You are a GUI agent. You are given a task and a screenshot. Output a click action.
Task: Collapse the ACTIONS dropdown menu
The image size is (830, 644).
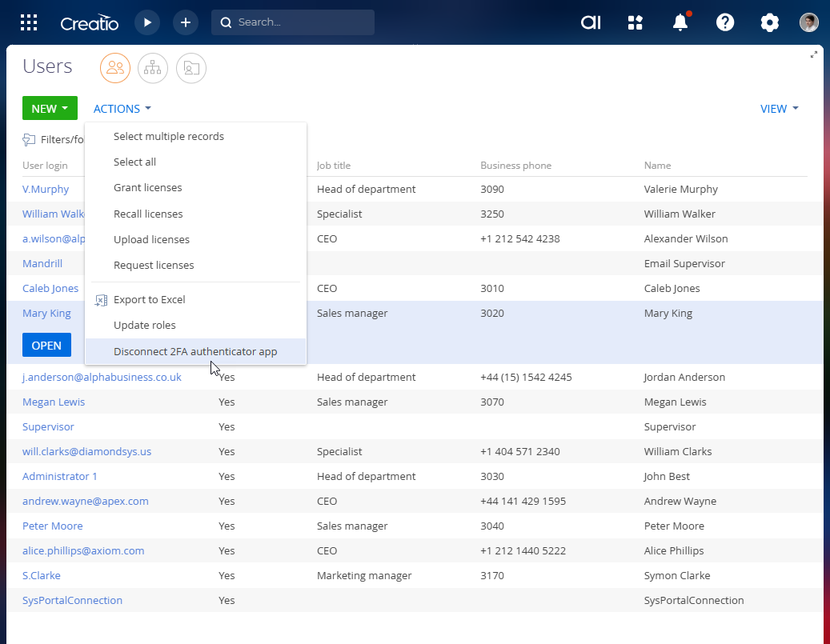point(122,109)
